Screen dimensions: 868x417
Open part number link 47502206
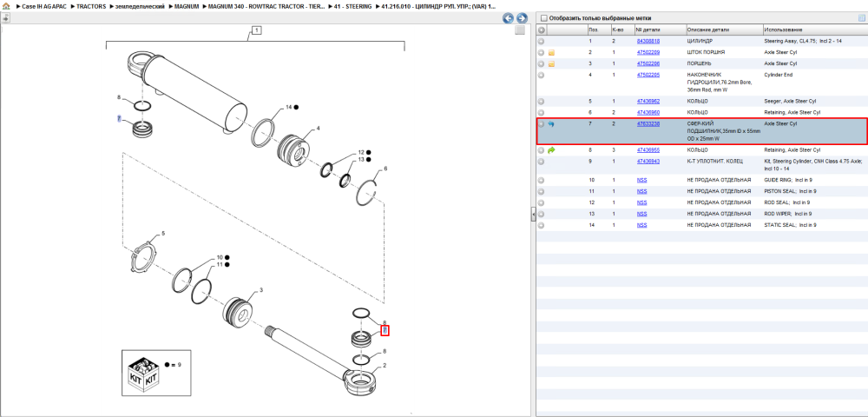click(648, 63)
